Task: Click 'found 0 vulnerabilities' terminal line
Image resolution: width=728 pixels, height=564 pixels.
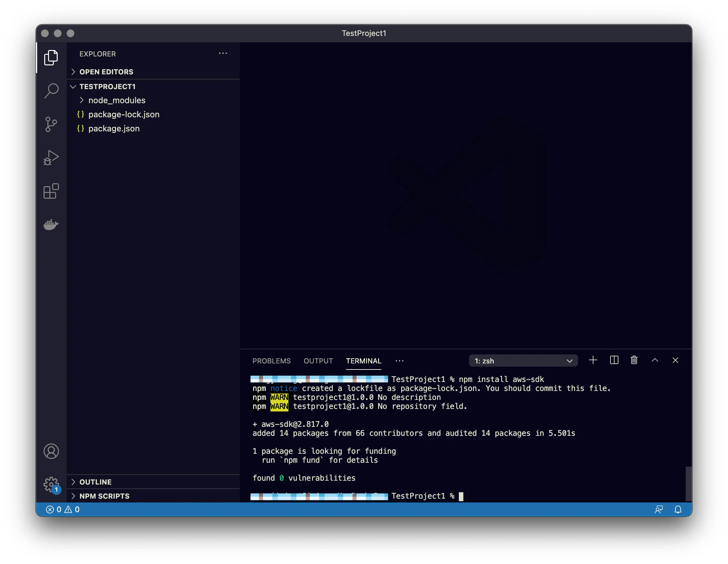Action: tap(304, 478)
